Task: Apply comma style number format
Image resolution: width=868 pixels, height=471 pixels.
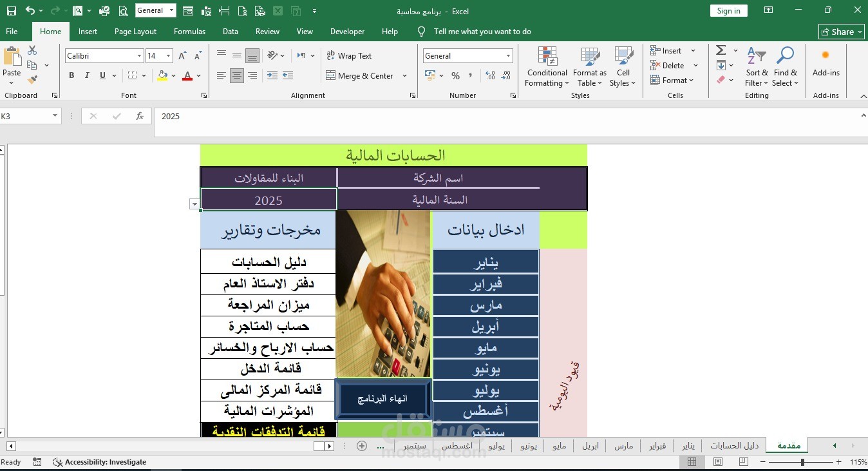Action: click(x=471, y=75)
